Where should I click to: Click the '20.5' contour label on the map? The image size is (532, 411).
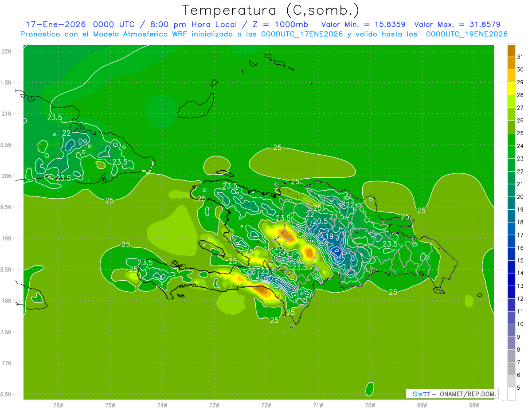point(320,221)
